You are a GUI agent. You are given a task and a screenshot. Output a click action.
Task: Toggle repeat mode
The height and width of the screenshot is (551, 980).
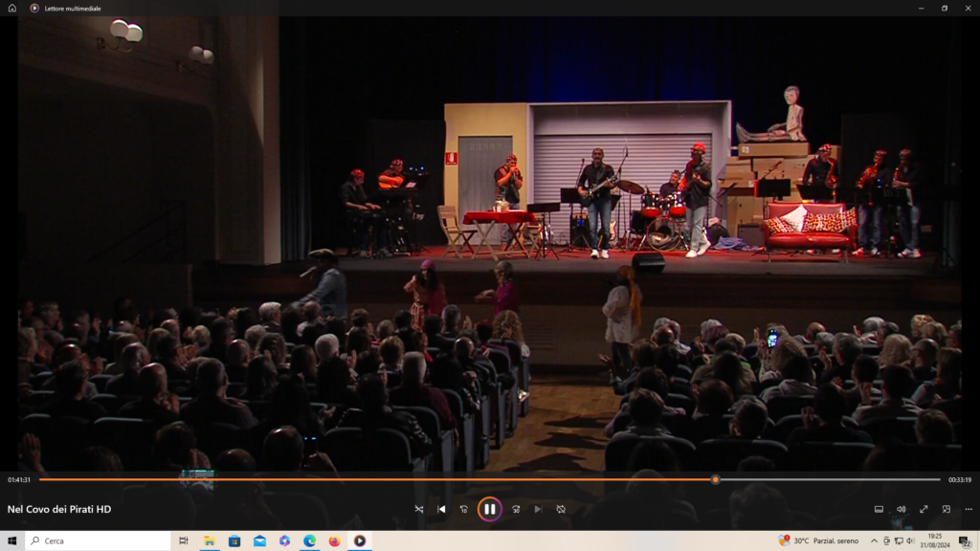[561, 509]
